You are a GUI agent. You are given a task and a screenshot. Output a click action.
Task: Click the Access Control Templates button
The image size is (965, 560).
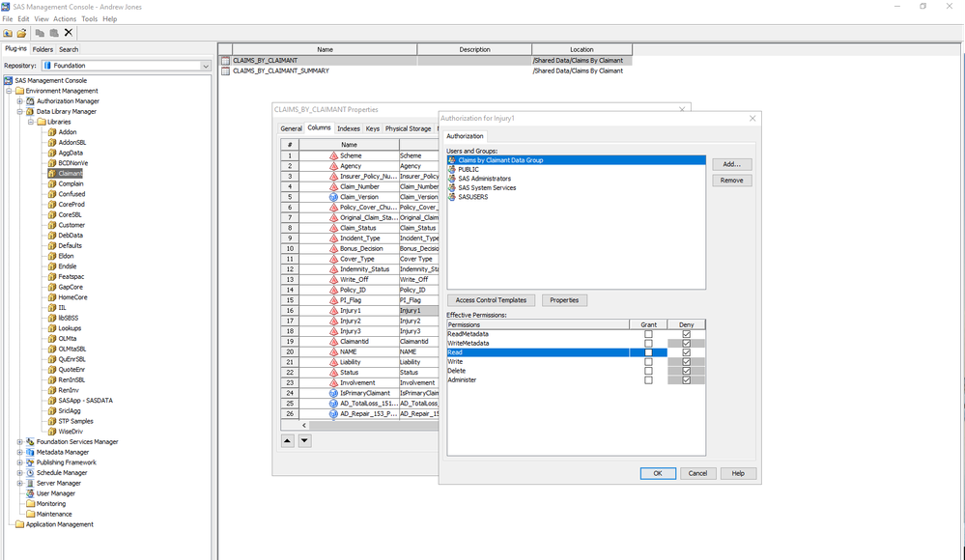coord(491,300)
